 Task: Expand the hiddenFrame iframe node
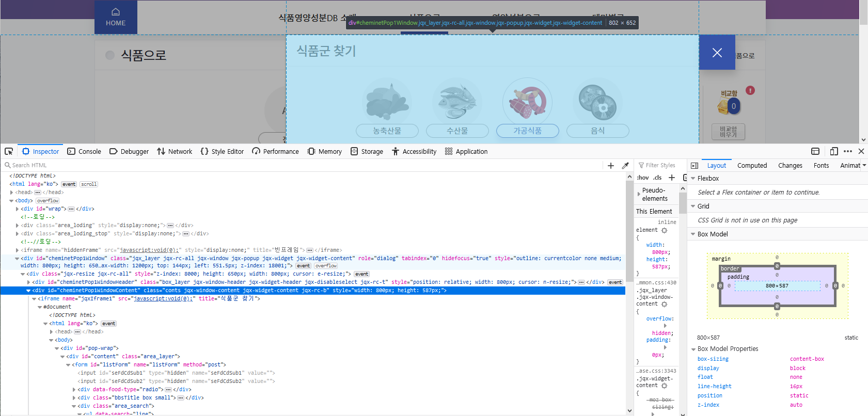tap(17, 250)
